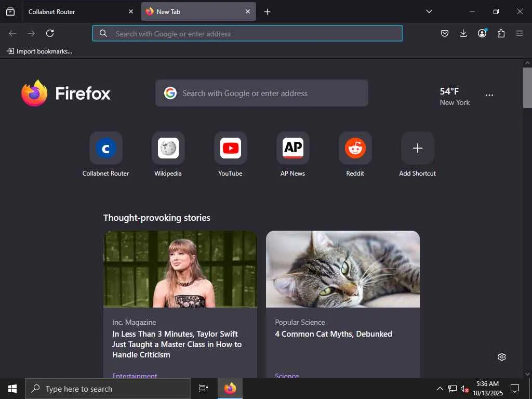Open the AP News shortcut

pyautogui.click(x=293, y=154)
